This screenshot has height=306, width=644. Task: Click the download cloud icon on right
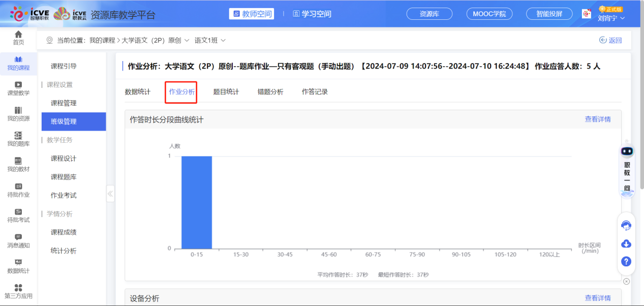click(x=626, y=244)
